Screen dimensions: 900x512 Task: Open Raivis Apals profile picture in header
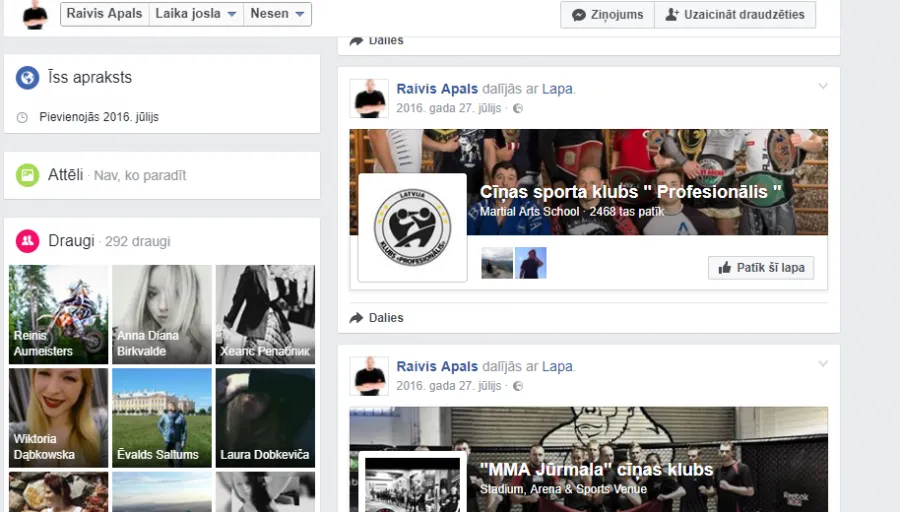pos(35,14)
